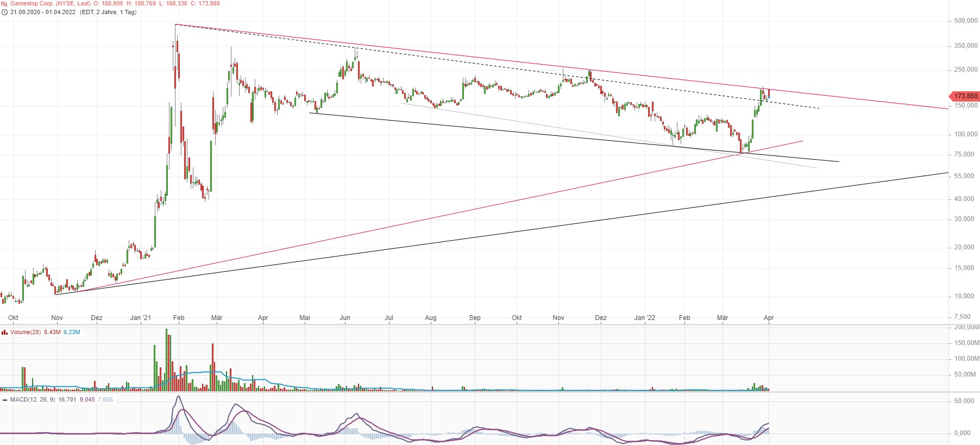Click the 55,000 price axis label
Screen dimensions: 980x445
(965, 176)
